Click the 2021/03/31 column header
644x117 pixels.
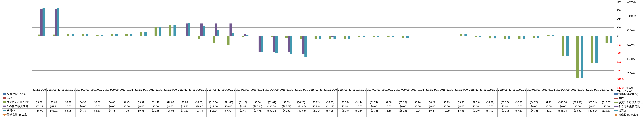pos(607,90)
